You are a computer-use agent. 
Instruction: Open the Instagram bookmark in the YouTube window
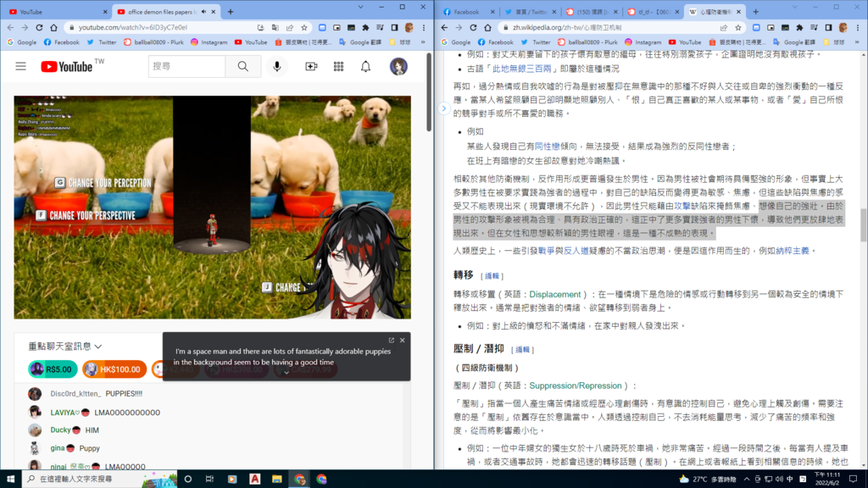point(209,42)
